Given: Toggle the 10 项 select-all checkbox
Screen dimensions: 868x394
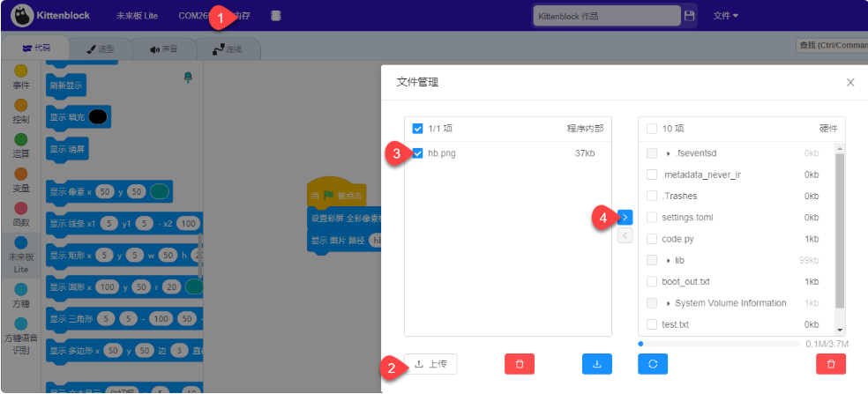Looking at the screenshot, I should click(x=652, y=129).
